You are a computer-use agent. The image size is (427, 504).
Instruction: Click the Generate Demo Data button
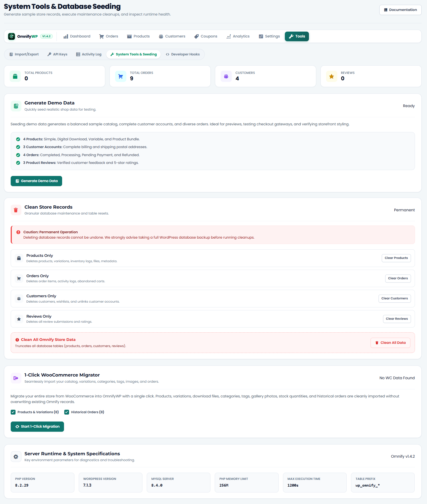36,181
